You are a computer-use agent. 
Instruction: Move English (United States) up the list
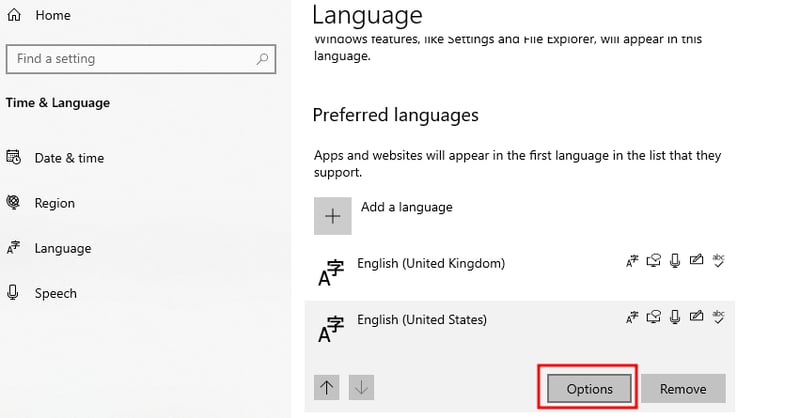pos(327,387)
